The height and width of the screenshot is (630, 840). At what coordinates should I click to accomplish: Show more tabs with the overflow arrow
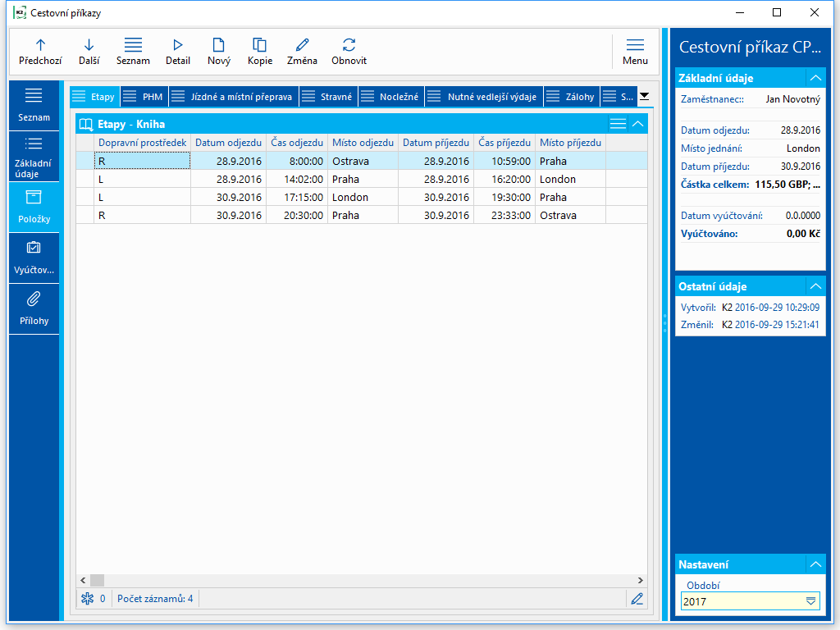point(645,97)
